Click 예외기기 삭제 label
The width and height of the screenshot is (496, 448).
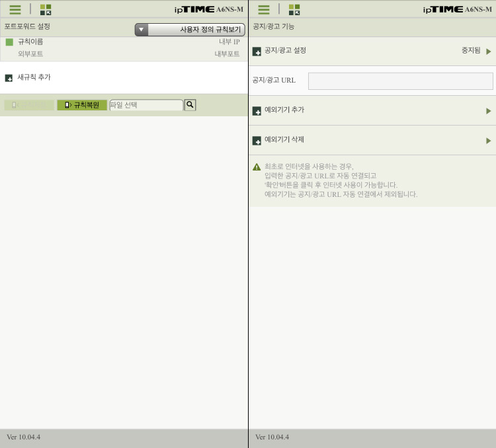284,139
